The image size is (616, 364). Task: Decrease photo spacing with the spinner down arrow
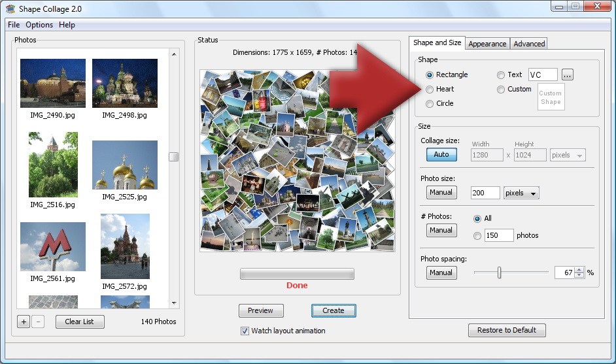coord(579,275)
